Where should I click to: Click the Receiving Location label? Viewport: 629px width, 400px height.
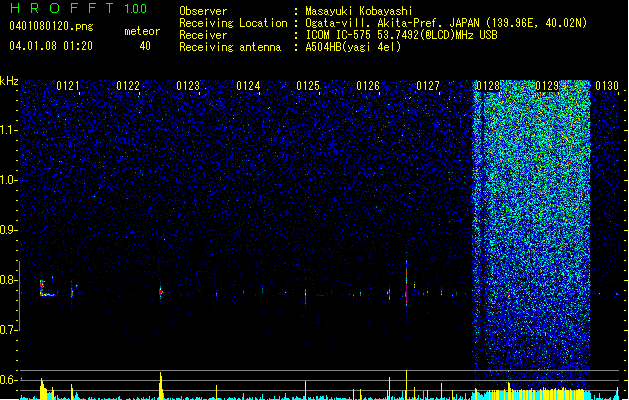[x=233, y=23]
